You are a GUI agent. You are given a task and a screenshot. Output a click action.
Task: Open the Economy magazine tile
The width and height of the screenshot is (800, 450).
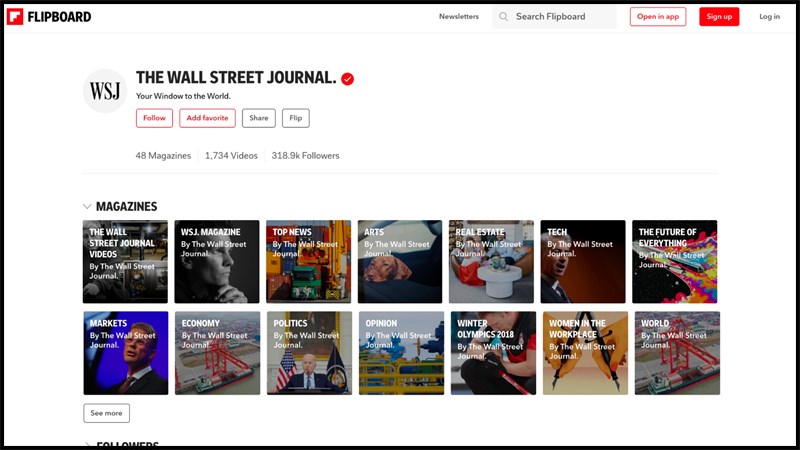217,353
